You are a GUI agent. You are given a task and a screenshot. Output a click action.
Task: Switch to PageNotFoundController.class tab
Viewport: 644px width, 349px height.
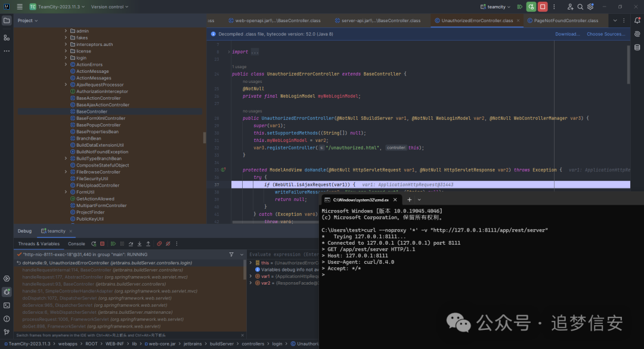coord(562,20)
